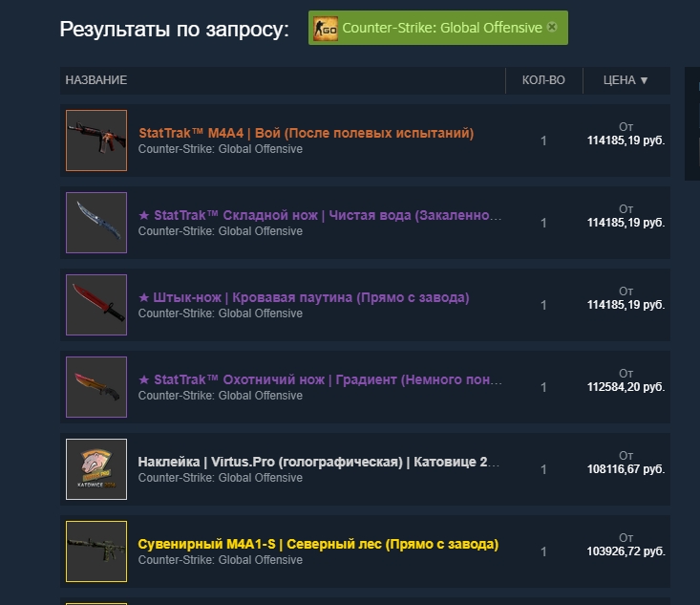This screenshot has height=605, width=700.
Task: Open the red bayonet knife thumbnail
Action: click(x=96, y=305)
